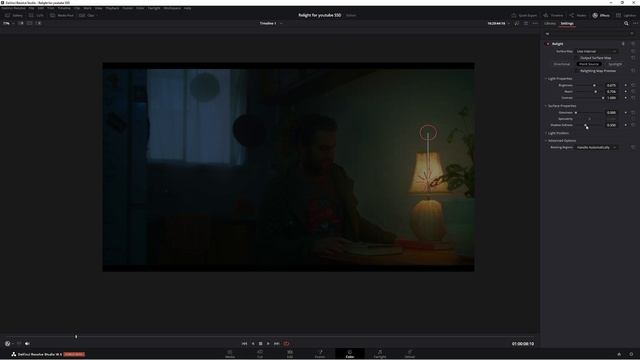640x360 pixels.
Task: Toggle loop playback
Action: click(286, 344)
